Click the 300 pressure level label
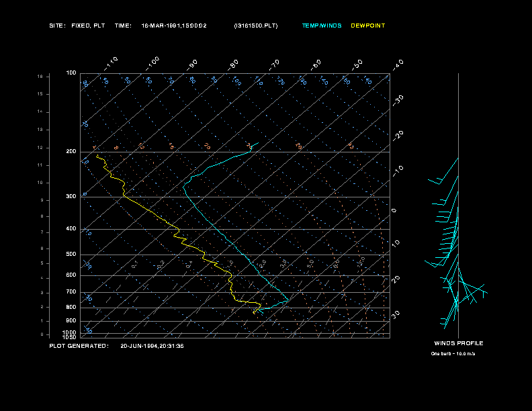This screenshot has height=411, width=532. [x=71, y=196]
